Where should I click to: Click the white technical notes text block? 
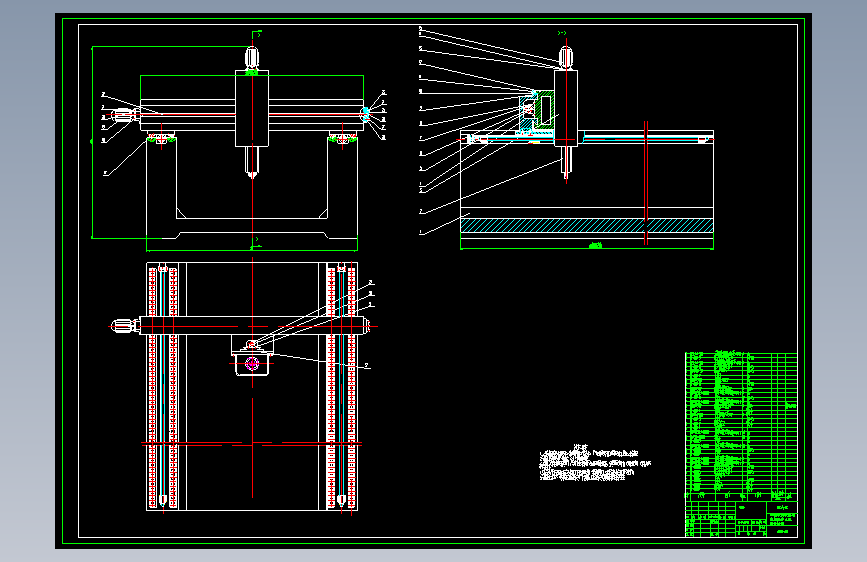(x=595, y=462)
